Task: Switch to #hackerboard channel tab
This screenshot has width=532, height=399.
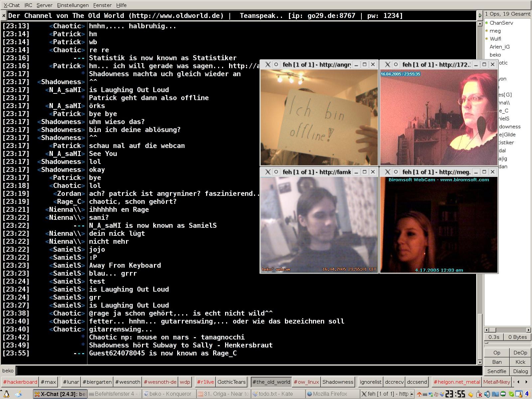Action: (20, 382)
